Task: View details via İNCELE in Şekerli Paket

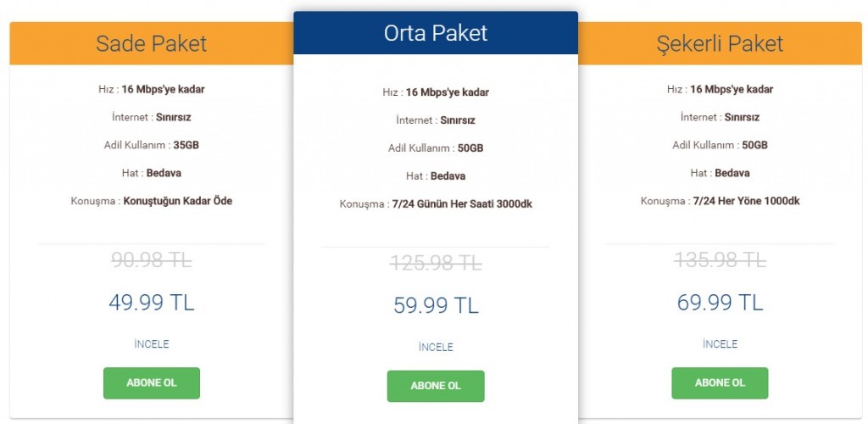Action: click(x=720, y=343)
